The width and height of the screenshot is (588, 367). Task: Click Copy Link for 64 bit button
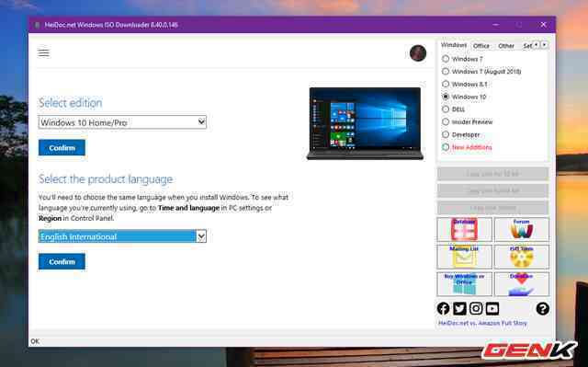tap(492, 190)
